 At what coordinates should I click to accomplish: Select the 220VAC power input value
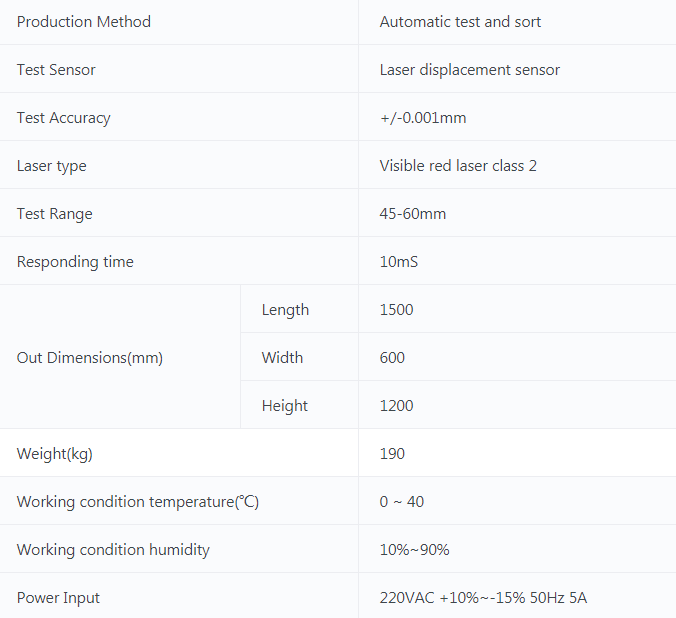coord(483,598)
